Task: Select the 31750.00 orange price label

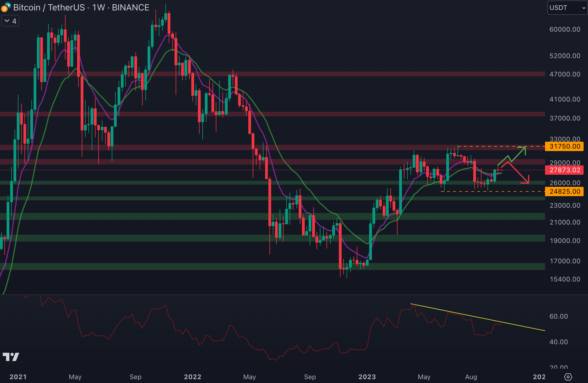Action: [x=564, y=146]
